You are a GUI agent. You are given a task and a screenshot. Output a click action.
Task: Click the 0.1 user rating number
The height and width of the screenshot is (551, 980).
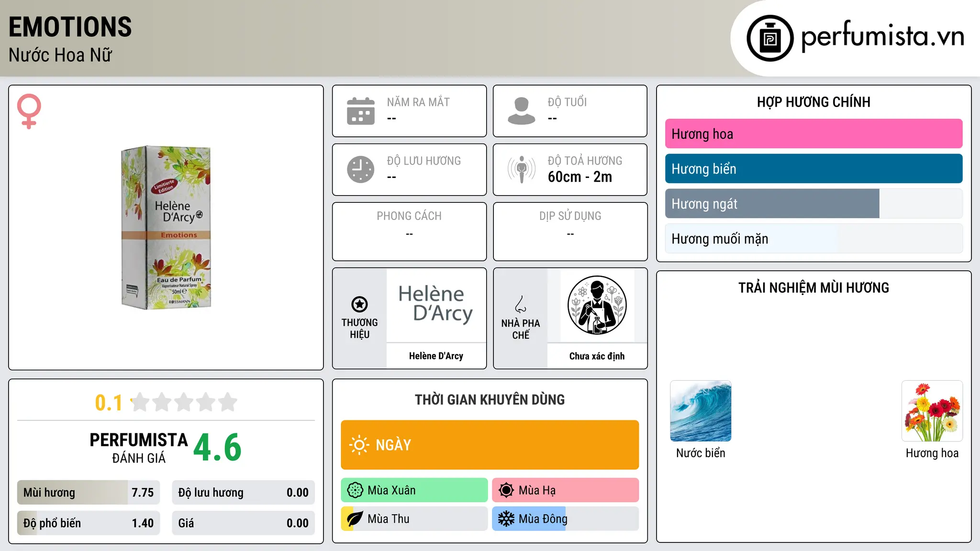click(109, 403)
